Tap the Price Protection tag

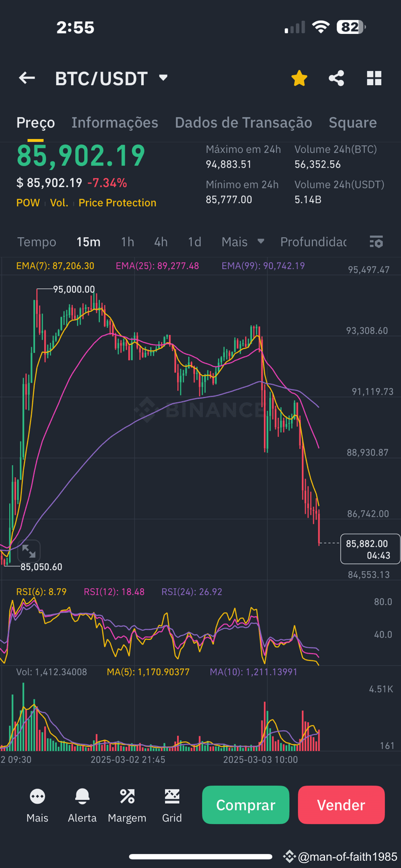pyautogui.click(x=117, y=203)
